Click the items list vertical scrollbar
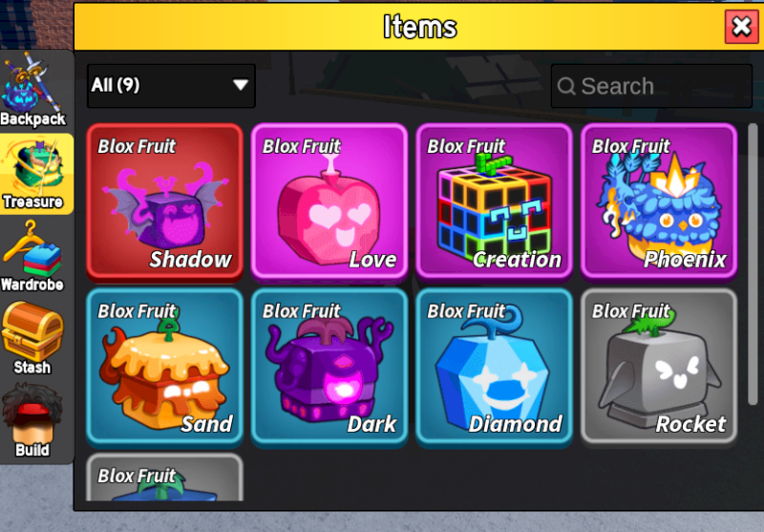 click(x=753, y=263)
